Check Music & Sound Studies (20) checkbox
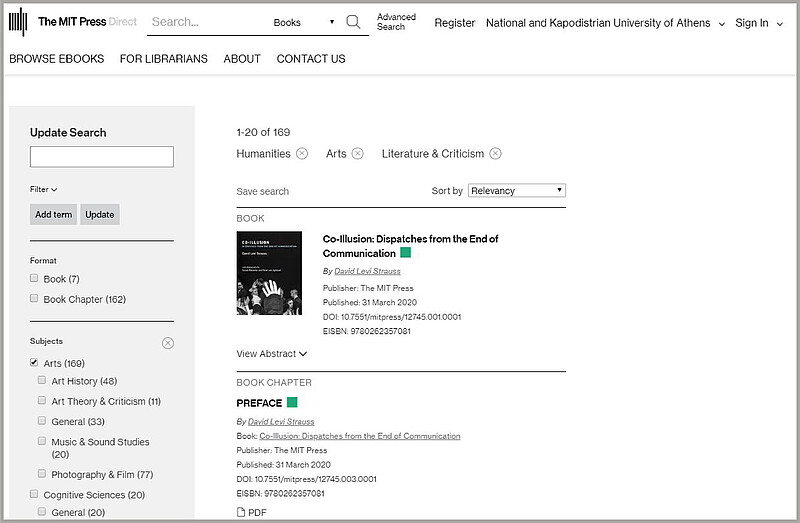This screenshot has height=523, width=800. 42,441
